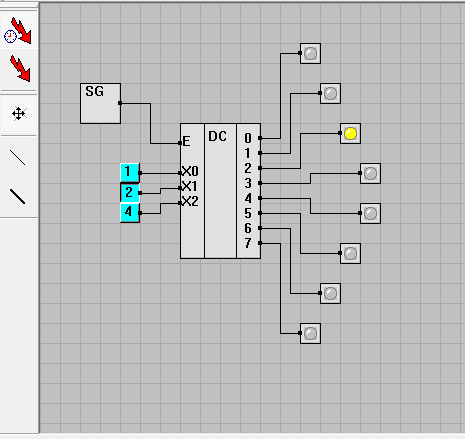The height and width of the screenshot is (439, 465).
Task: Click the LED connected to output 1
Action: tap(330, 93)
